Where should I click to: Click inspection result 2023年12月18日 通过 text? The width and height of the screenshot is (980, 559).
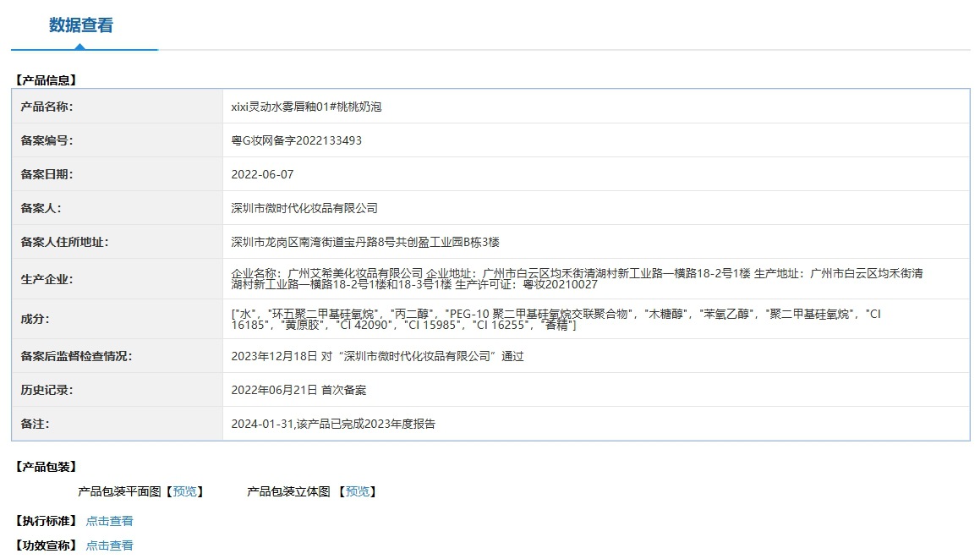coord(377,356)
